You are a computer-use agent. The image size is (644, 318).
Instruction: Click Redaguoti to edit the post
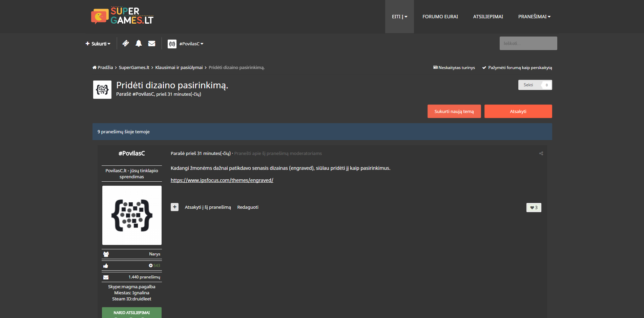pyautogui.click(x=248, y=207)
